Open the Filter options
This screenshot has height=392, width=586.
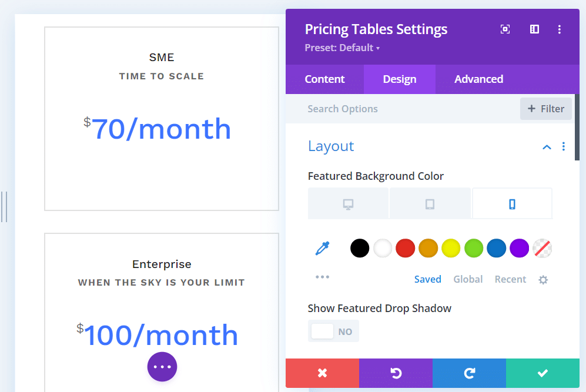click(545, 108)
